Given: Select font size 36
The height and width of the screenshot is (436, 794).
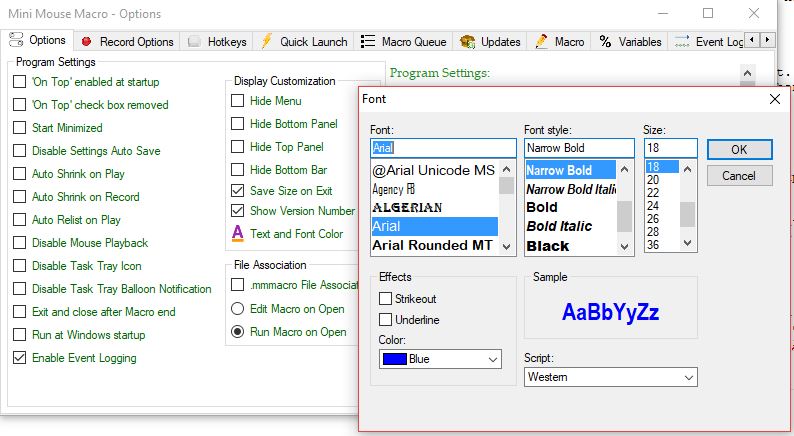Looking at the screenshot, I should coord(653,245).
